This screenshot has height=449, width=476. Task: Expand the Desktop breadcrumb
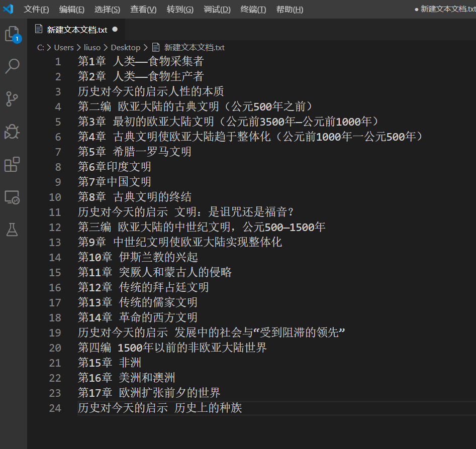(x=125, y=47)
